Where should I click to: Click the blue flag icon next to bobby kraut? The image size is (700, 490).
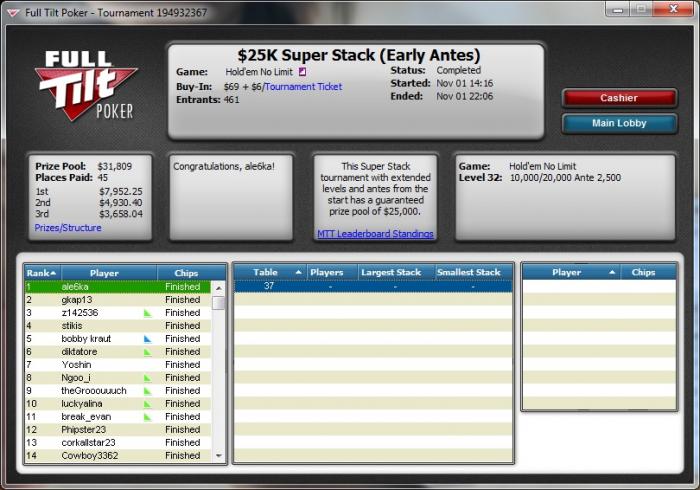(148, 339)
